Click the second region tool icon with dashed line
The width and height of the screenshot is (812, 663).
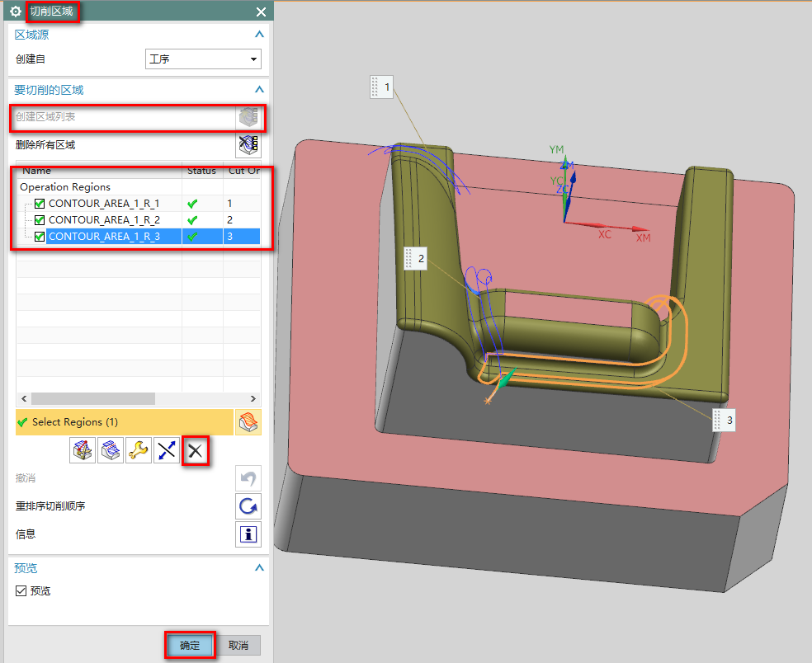pyautogui.click(x=111, y=450)
